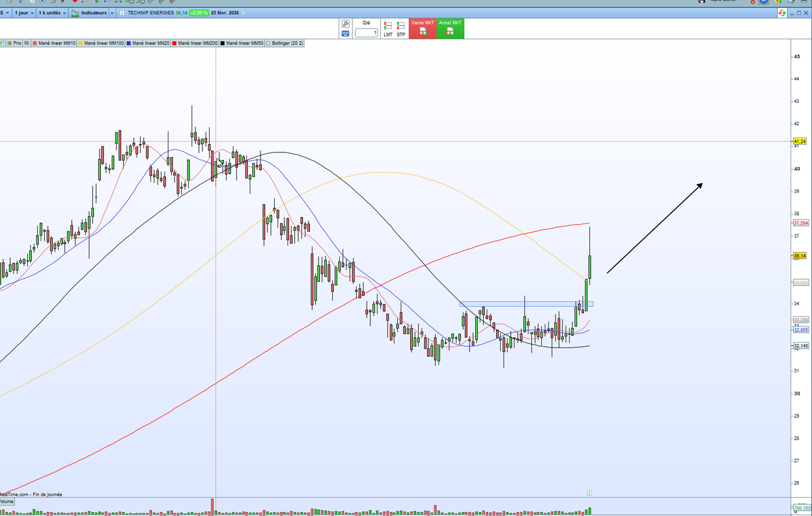This screenshot has height=516, width=812.
Task: Click the TECHNIP ENERGIES instrument name
Action: click(x=151, y=13)
